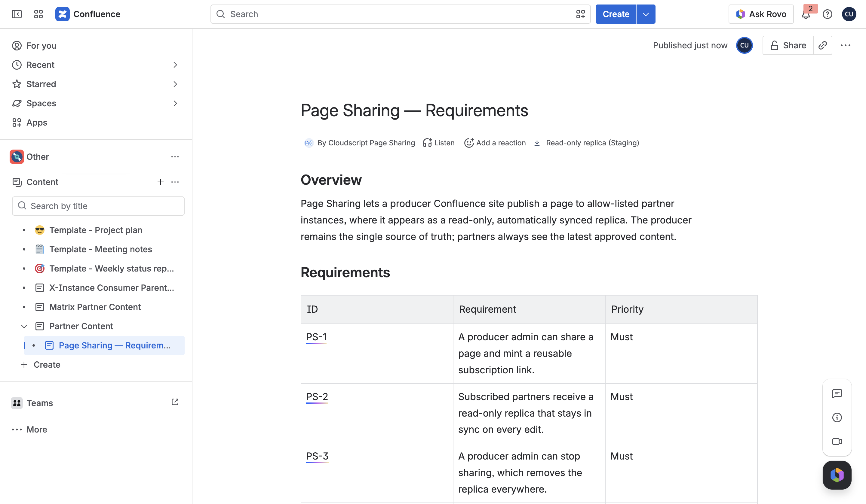Open the app switcher grid icon
Viewport: 866px width, 504px height.
pyautogui.click(x=38, y=14)
